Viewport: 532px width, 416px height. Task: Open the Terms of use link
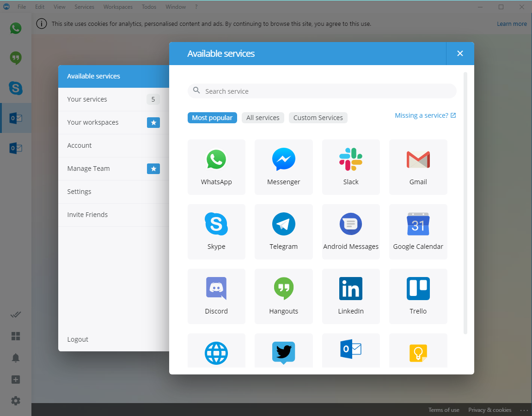pos(444,410)
